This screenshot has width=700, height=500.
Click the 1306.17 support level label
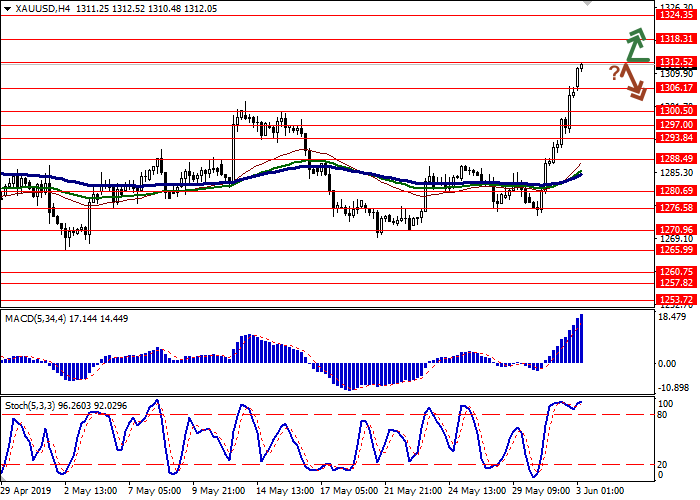pyautogui.click(x=676, y=88)
